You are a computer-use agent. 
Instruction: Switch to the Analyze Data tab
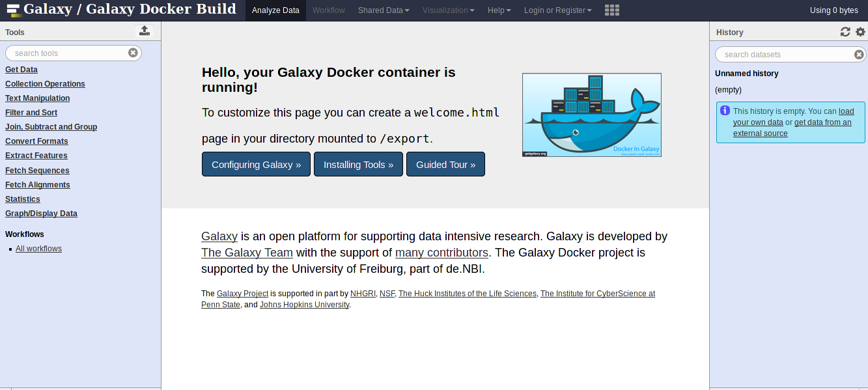[x=275, y=10]
